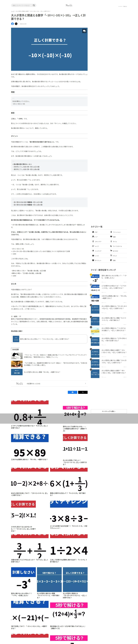
Task: Open the '−21×(−21)+(−21)' article card
Action: click(30, 615)
